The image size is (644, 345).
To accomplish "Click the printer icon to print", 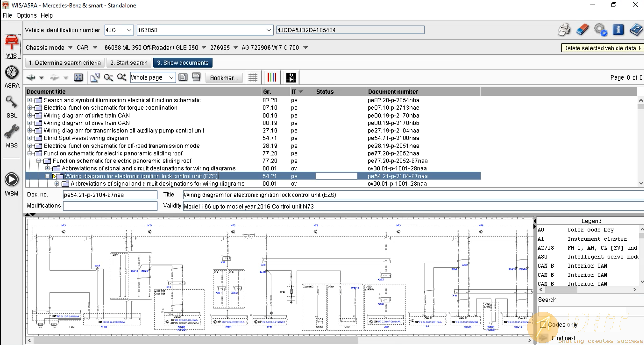I will tap(564, 30).
